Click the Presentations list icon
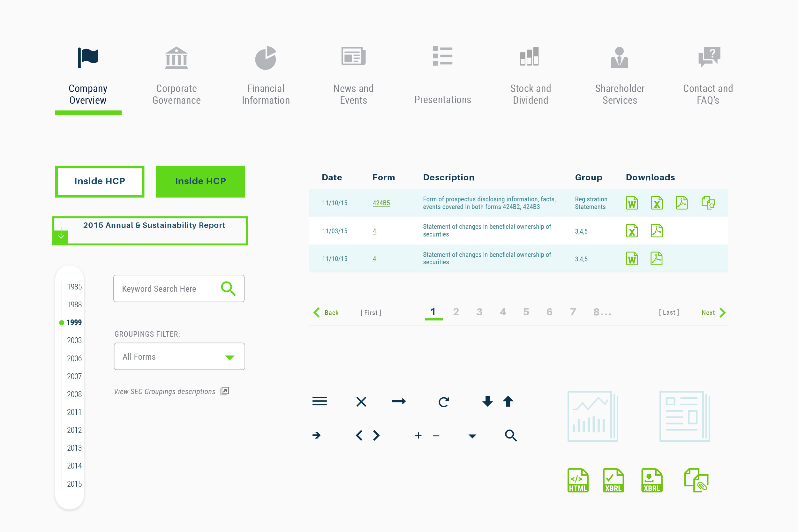Viewport: 798px width, 532px height. (443, 56)
